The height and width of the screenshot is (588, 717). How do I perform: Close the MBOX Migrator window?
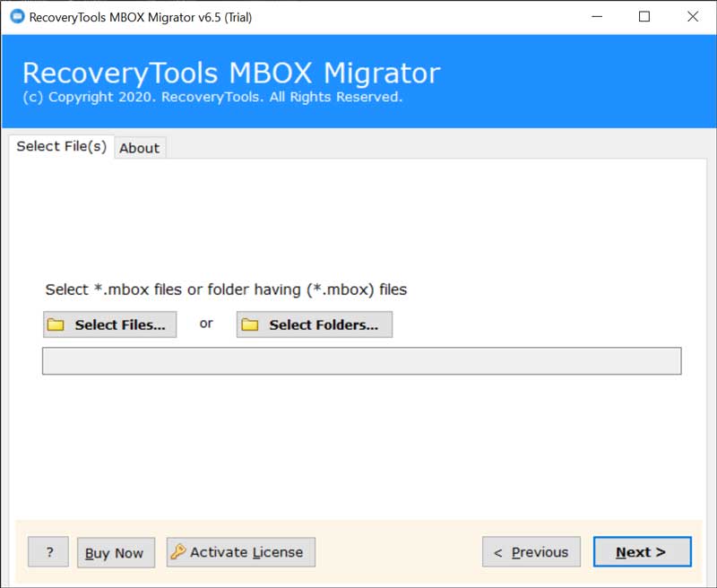(x=693, y=17)
